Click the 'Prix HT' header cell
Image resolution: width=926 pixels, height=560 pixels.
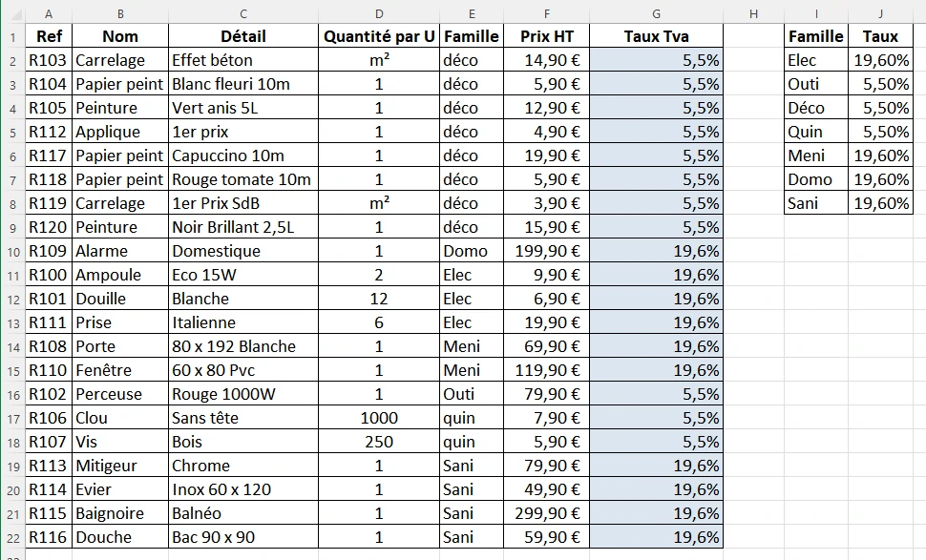coord(548,36)
